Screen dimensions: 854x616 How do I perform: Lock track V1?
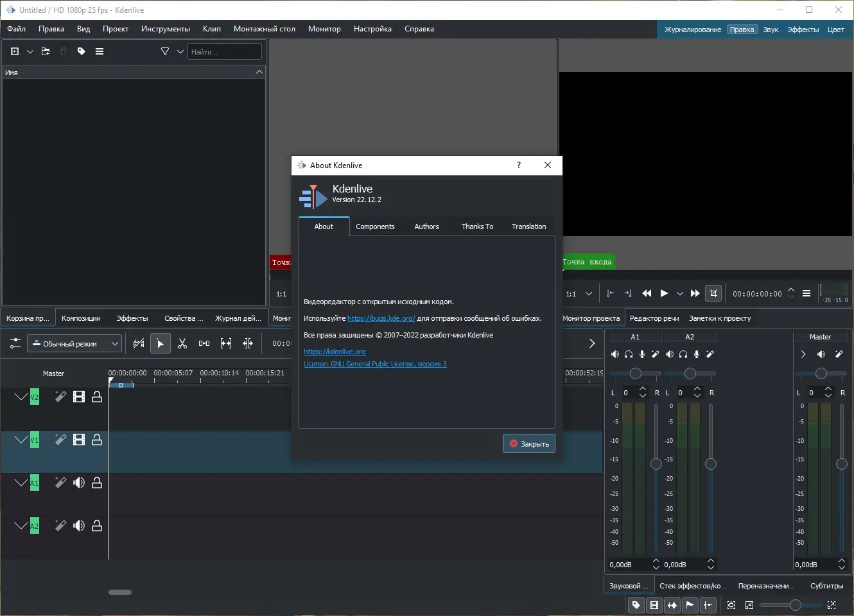tap(97, 440)
